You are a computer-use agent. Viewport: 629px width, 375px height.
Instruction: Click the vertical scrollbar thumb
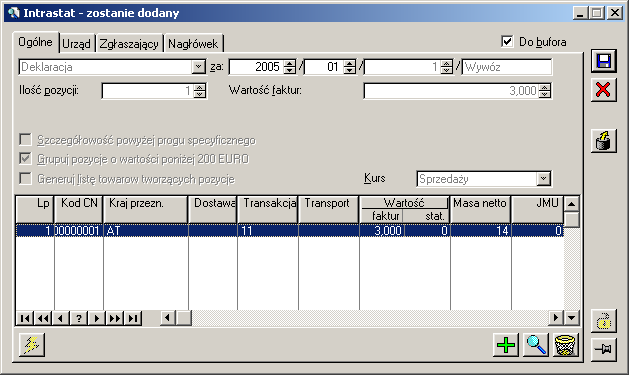coord(572,219)
